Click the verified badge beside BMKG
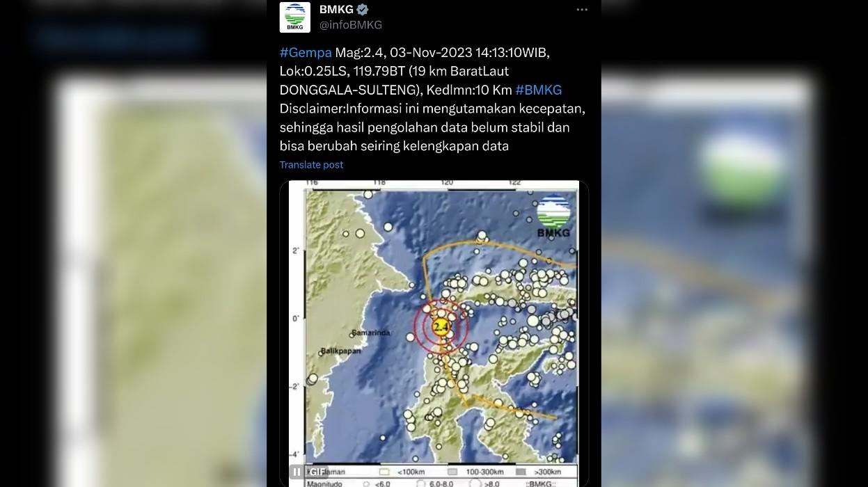 click(363, 10)
